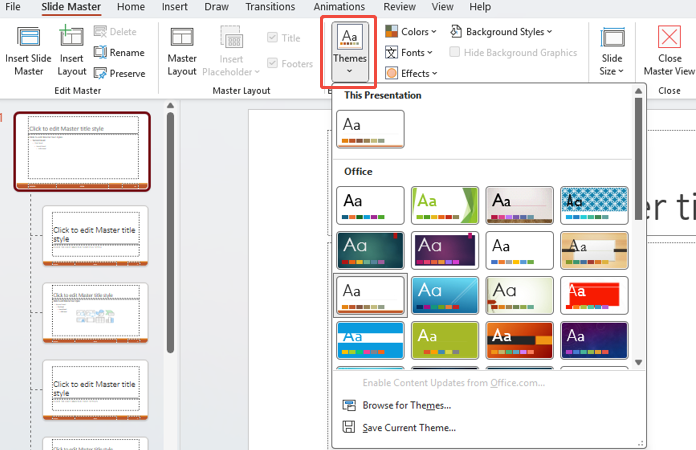The width and height of the screenshot is (696, 450).
Task: Apply the dark violet theme thumbnail
Action: point(594,340)
